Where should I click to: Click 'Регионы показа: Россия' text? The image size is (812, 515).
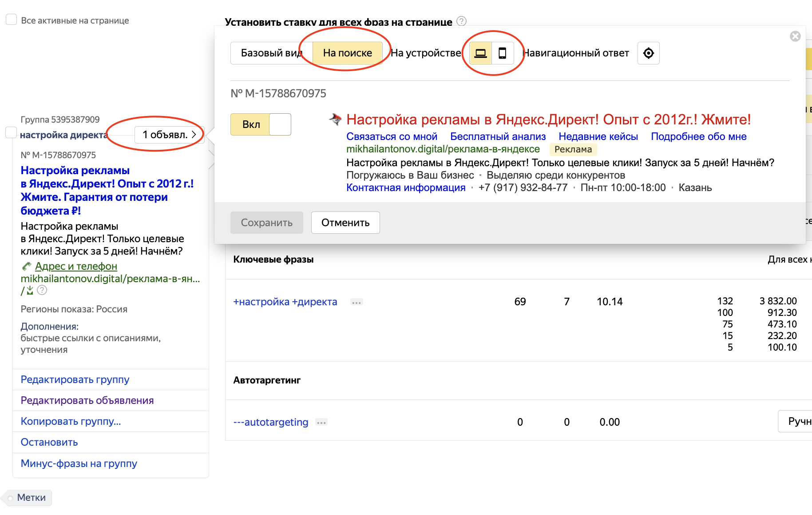click(x=74, y=309)
